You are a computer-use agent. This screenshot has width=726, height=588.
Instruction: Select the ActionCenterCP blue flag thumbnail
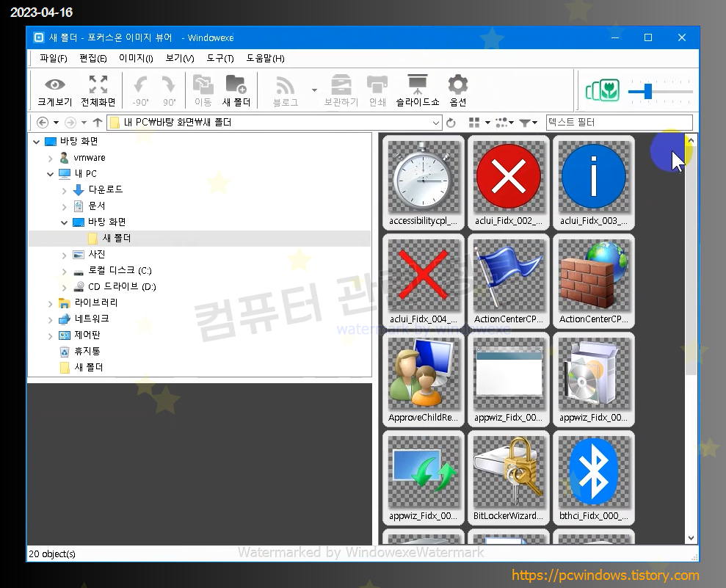(509, 280)
